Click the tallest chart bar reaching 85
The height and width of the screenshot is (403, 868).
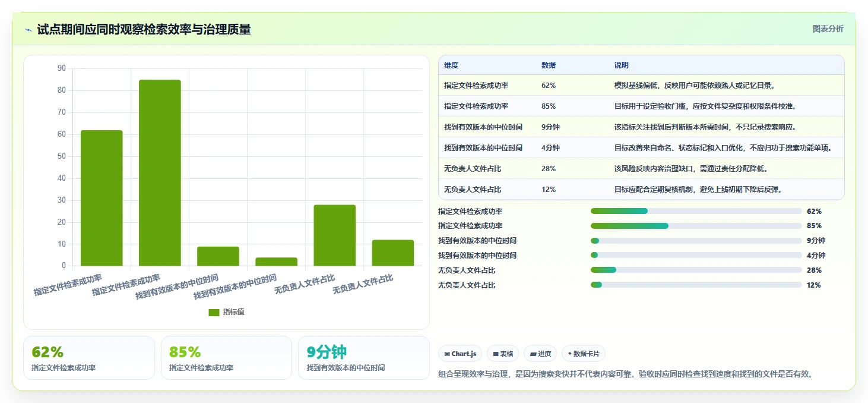point(160,173)
